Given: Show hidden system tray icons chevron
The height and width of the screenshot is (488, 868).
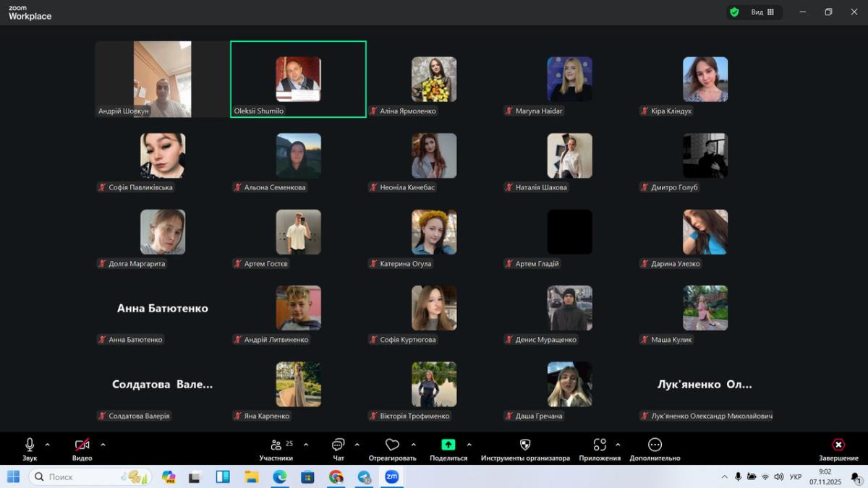Looking at the screenshot, I should point(724,477).
